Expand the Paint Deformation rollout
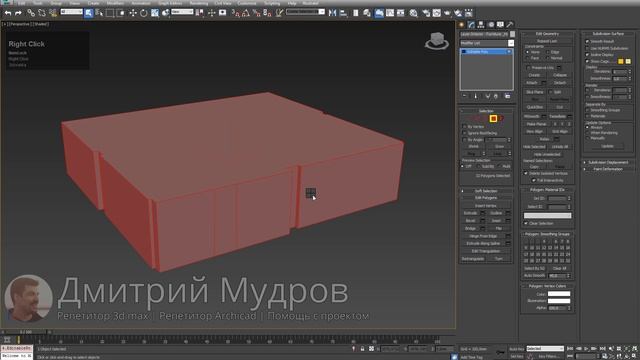The height and width of the screenshot is (360, 640). [608, 169]
